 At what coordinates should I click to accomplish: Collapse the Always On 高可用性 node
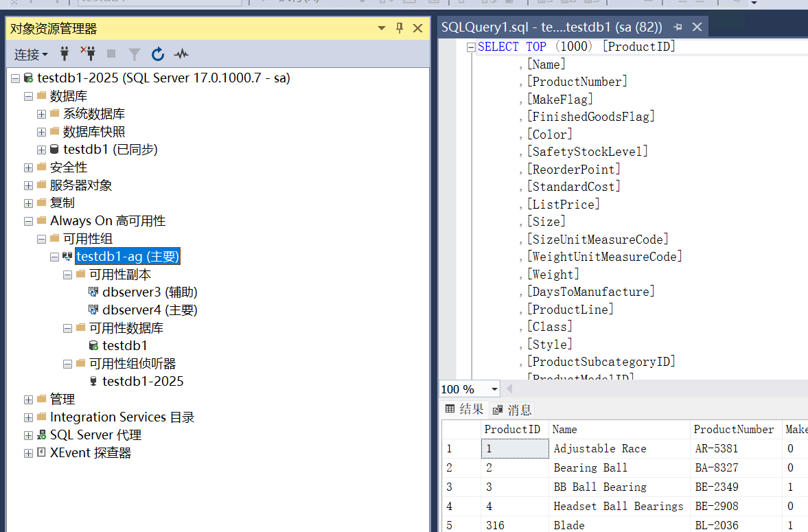pyautogui.click(x=28, y=221)
